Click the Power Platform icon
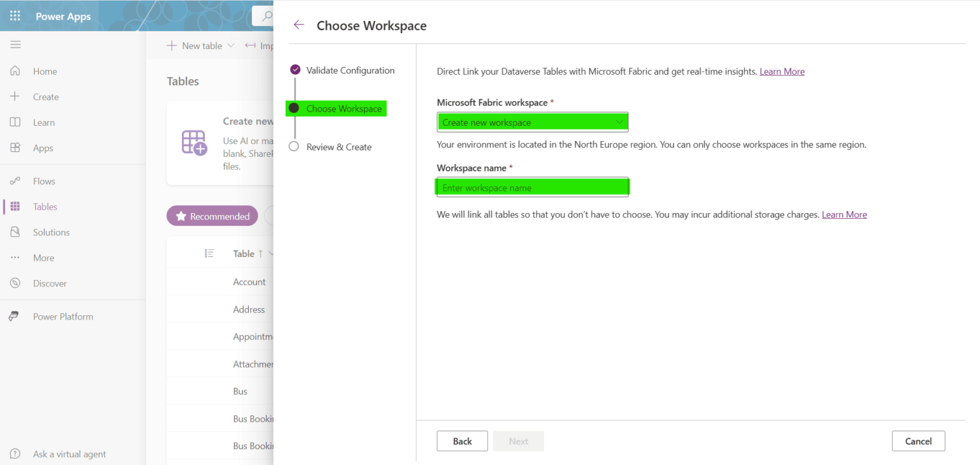Screen dimensions: 980x465 point(14,316)
